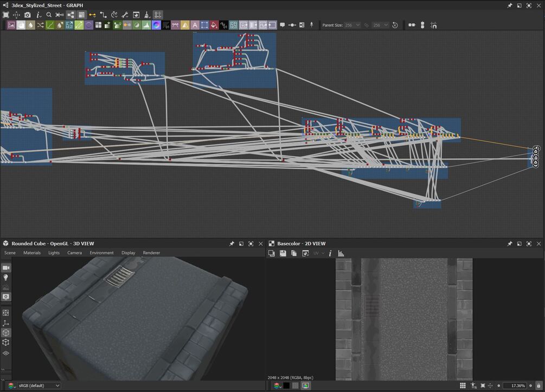The image size is (545, 392).
Task: Click the graph camera snapshot icon
Action: [28, 15]
